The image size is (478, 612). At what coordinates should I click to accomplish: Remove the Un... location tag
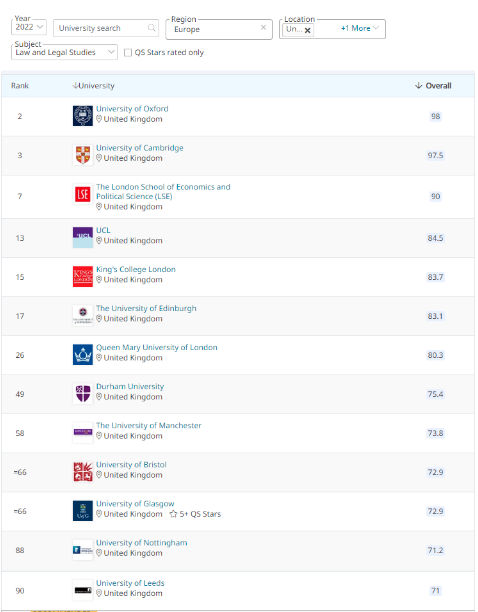[307, 30]
